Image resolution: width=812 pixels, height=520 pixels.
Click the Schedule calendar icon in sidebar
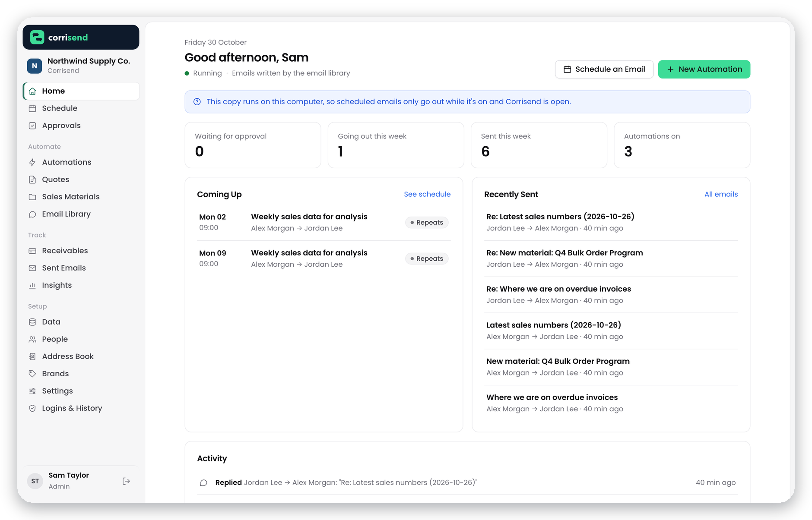[x=32, y=108]
